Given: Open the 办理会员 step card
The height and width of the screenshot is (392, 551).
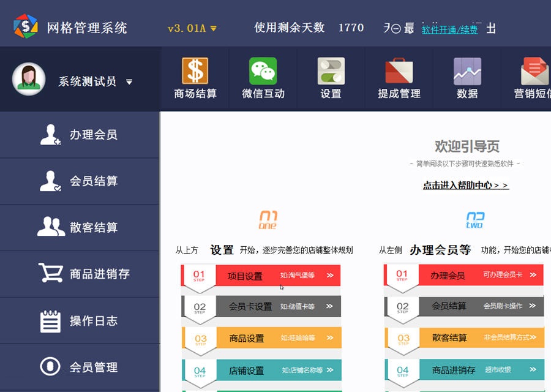Looking at the screenshot, I should point(465,276).
